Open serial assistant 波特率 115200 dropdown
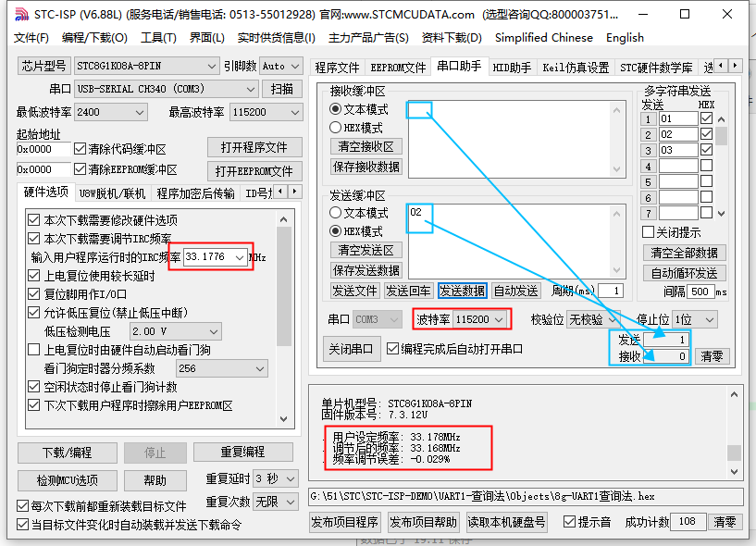This screenshot has width=756, height=546. coord(479,319)
